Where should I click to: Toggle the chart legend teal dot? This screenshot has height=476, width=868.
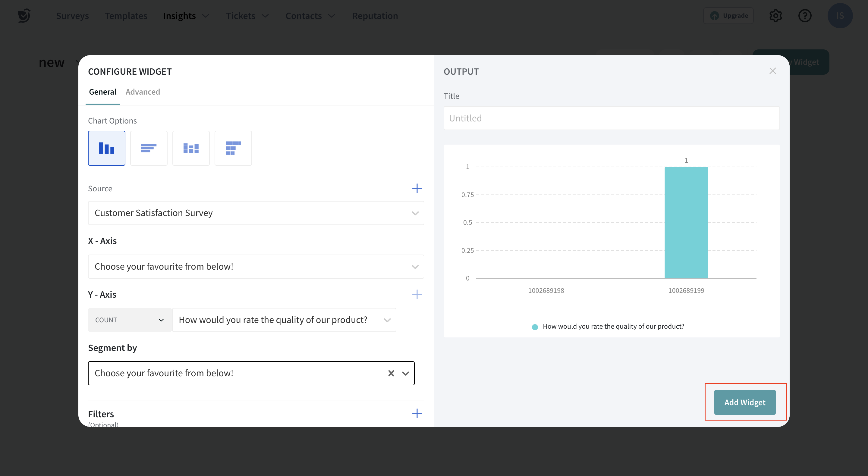point(535,327)
